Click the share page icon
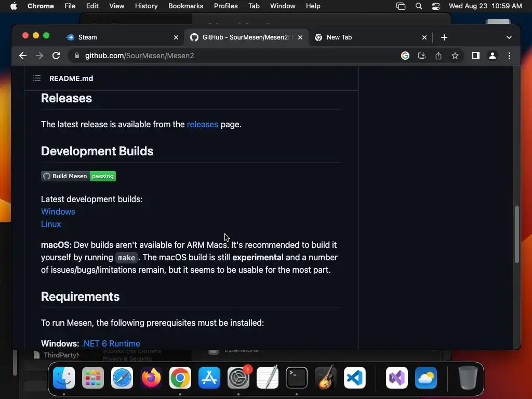Image resolution: width=532 pixels, height=399 pixels. pyautogui.click(x=438, y=56)
